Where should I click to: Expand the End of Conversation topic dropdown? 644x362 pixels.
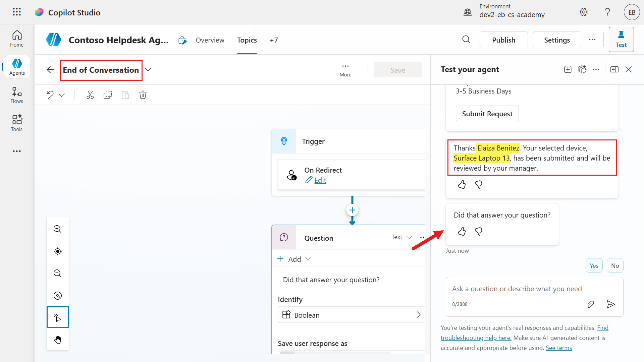coord(148,70)
